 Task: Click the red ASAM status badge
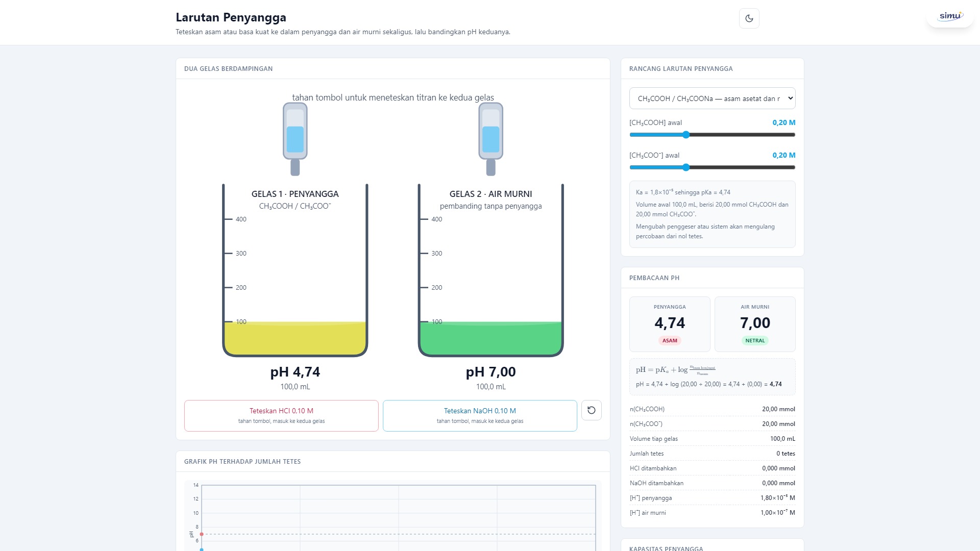coord(670,341)
